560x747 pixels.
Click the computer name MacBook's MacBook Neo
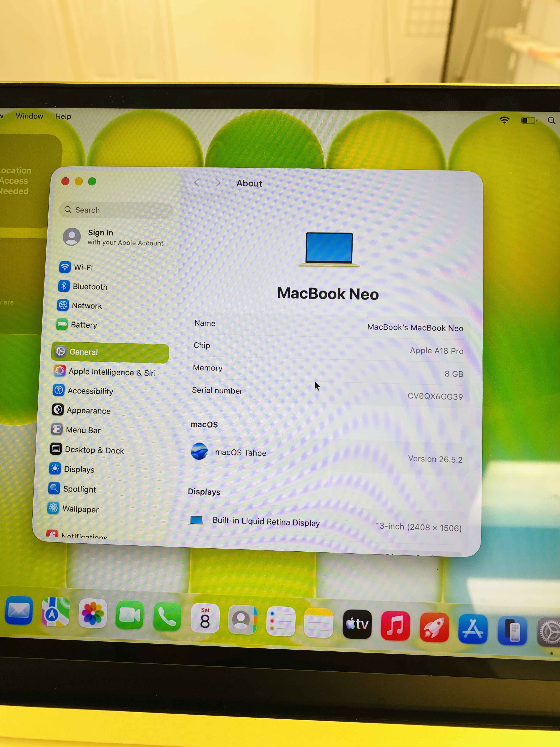tap(415, 328)
